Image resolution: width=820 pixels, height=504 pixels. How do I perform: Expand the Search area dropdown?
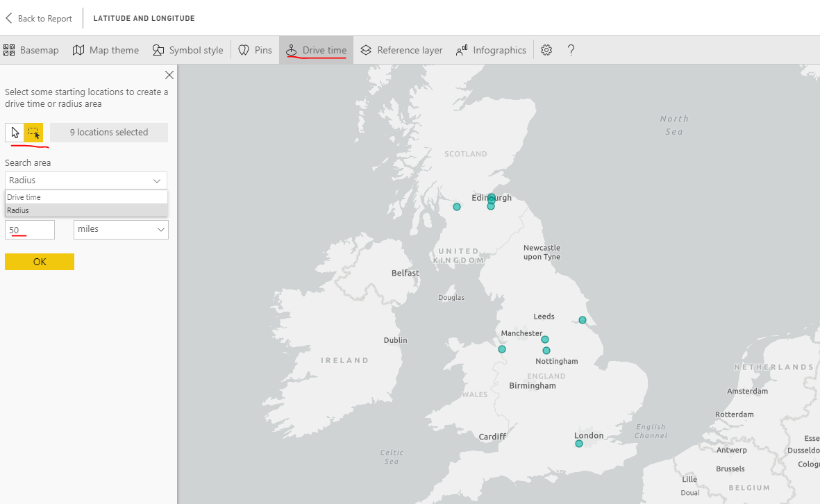(86, 180)
